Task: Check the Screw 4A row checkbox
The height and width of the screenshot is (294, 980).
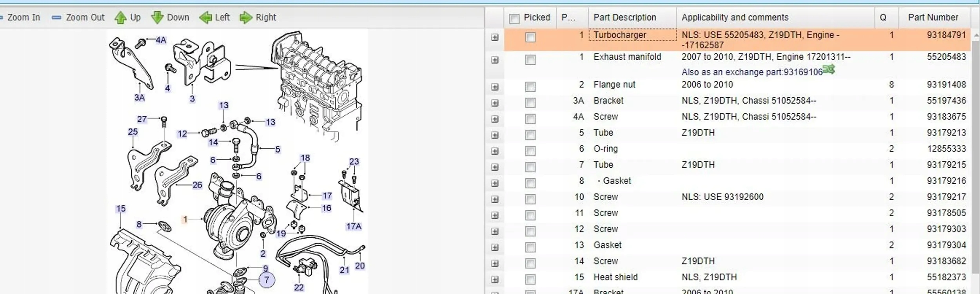Action: (530, 119)
